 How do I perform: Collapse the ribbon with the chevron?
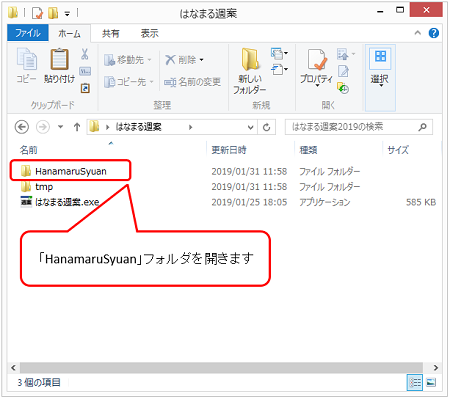click(x=417, y=33)
